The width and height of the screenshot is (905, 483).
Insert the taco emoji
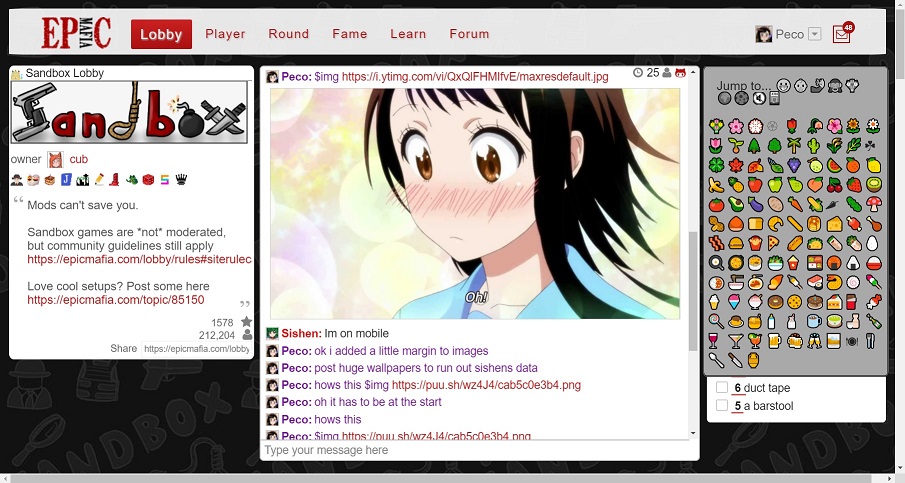815,243
